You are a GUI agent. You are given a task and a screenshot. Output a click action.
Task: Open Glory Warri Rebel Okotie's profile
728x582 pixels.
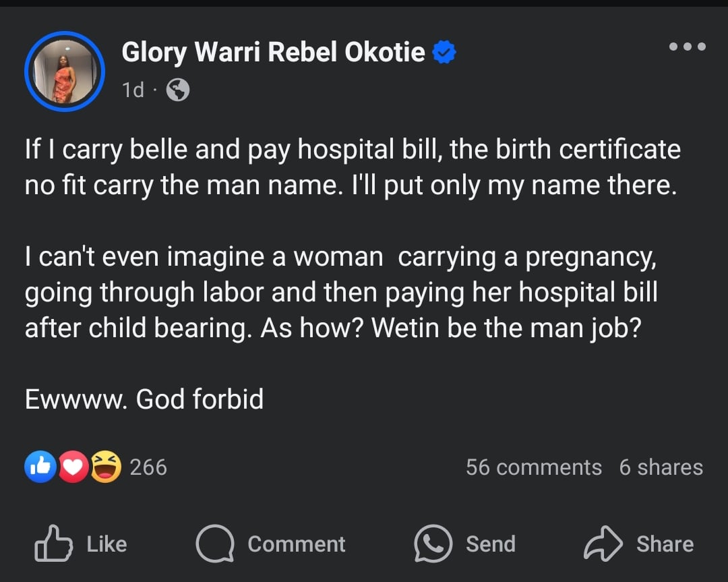(x=273, y=53)
